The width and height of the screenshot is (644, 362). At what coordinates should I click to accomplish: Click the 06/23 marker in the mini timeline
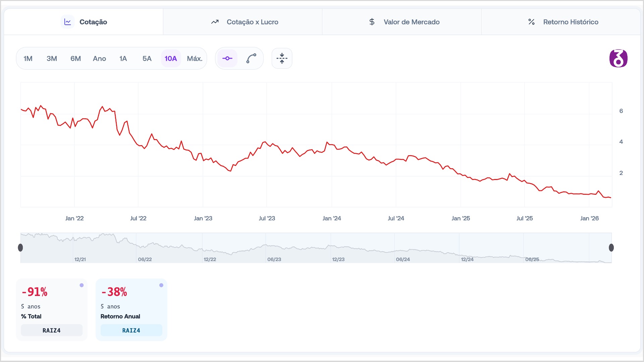pos(274,259)
